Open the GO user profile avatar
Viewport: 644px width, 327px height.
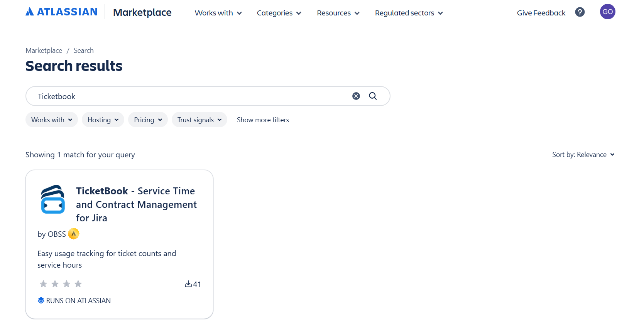[x=607, y=12]
